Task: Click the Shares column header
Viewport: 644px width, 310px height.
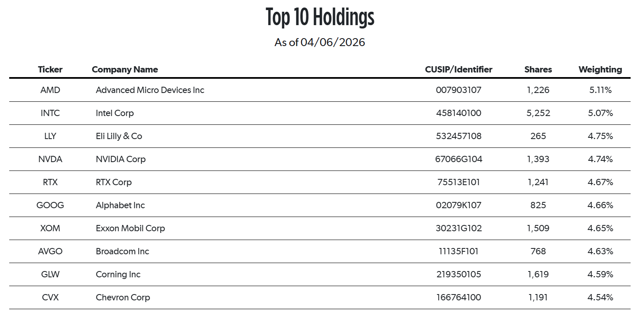Action: (538, 70)
